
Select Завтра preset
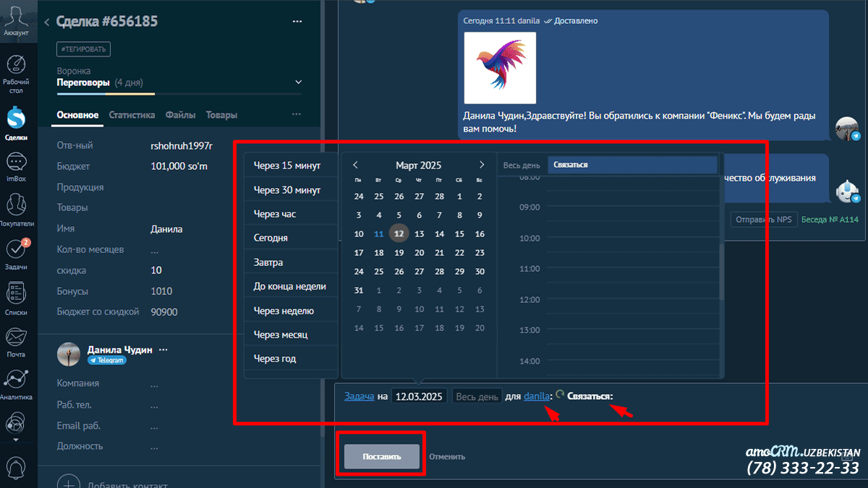[x=291, y=262]
